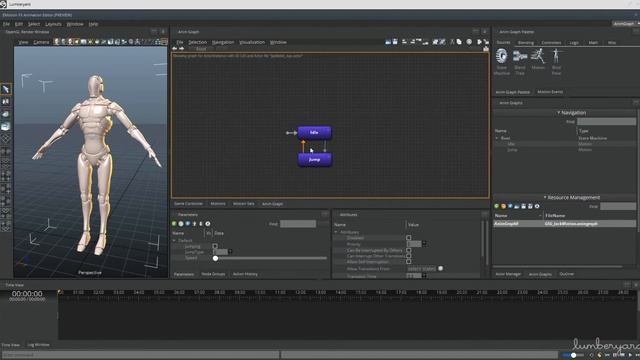Collapse the Attributes tree group
Image resolution: width=640 pixels, height=360 pixels.
336,232
